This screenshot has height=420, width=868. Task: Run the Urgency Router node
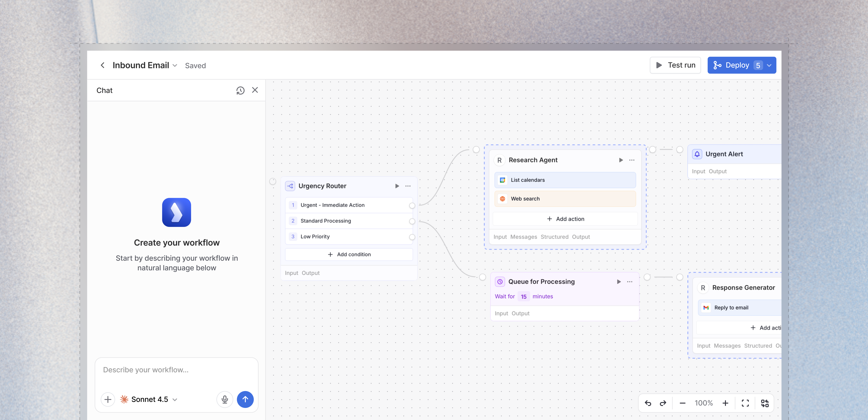[397, 186]
